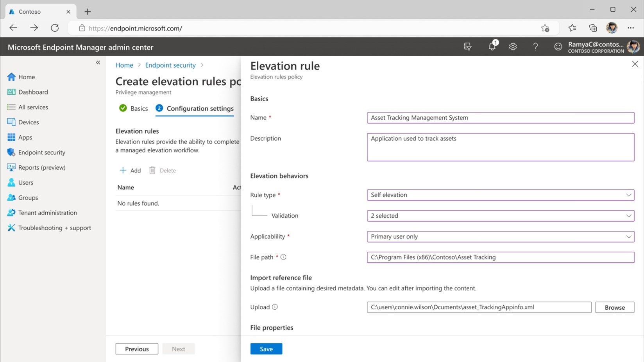Select Apps from the navigation pane

point(25,137)
